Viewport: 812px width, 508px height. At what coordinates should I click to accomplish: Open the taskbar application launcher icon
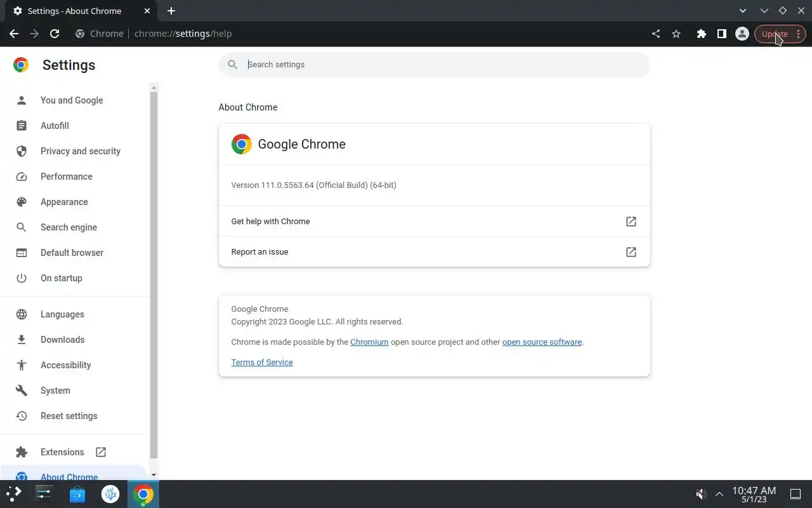coord(14,493)
